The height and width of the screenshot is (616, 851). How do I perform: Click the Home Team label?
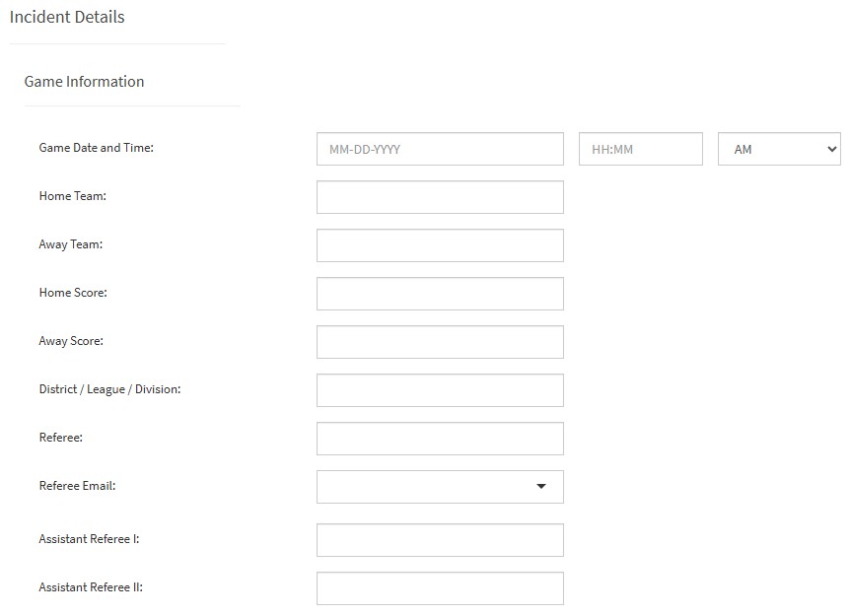point(72,196)
